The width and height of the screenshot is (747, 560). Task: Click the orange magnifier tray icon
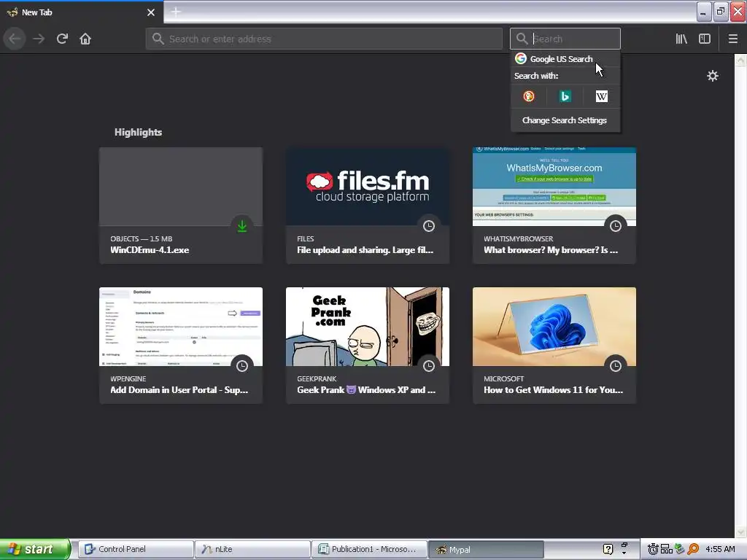(693, 549)
